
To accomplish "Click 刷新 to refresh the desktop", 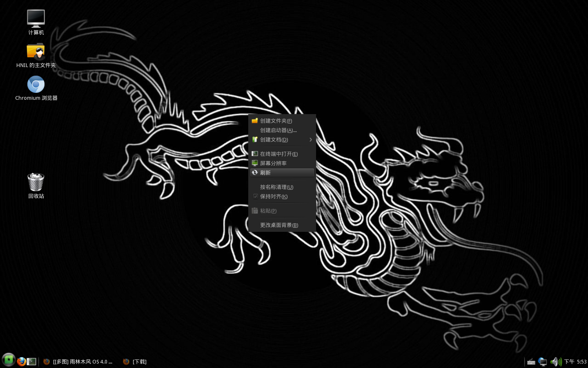I will [x=282, y=173].
